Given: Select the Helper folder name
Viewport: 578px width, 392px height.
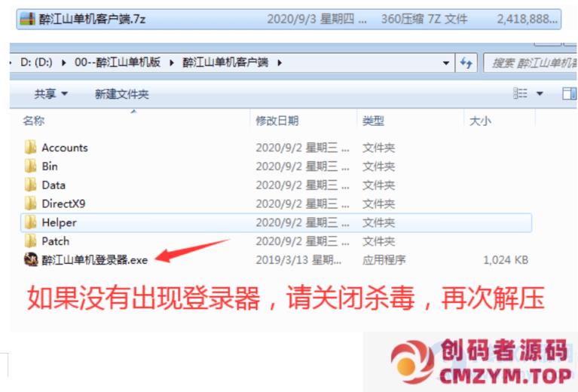Looking at the screenshot, I should (59, 222).
